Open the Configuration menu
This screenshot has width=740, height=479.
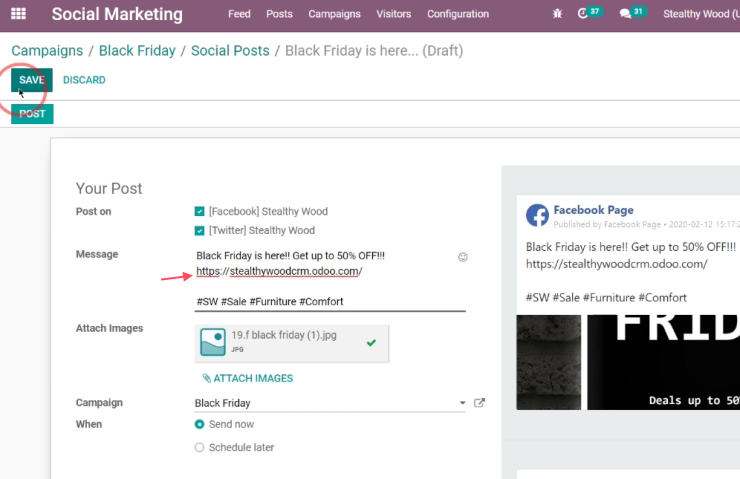click(x=458, y=14)
